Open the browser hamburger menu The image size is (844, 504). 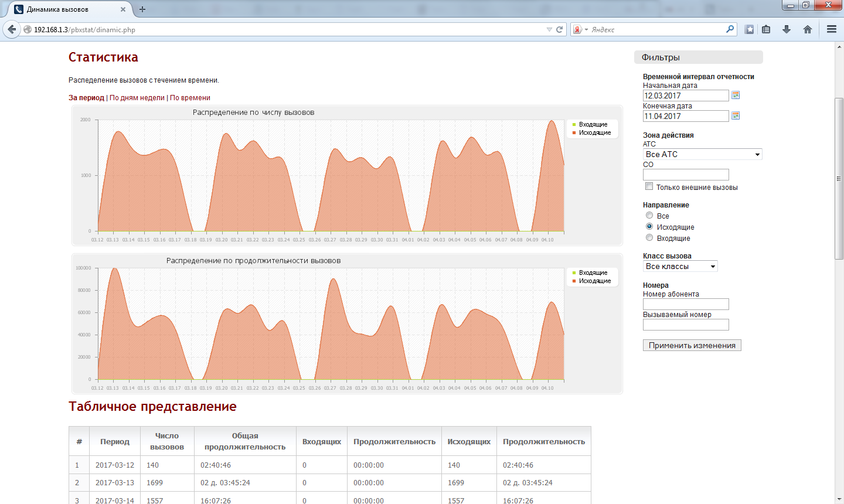(x=831, y=29)
